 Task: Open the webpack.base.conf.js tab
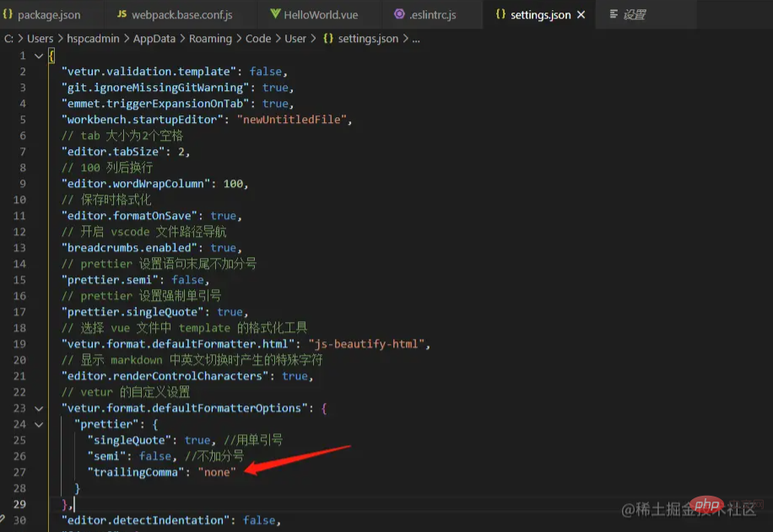(x=181, y=15)
